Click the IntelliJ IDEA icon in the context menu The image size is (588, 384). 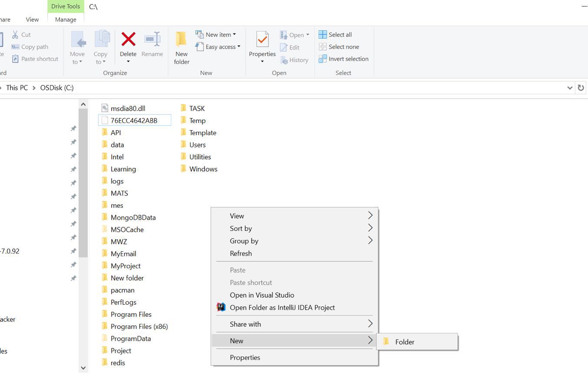tap(221, 307)
